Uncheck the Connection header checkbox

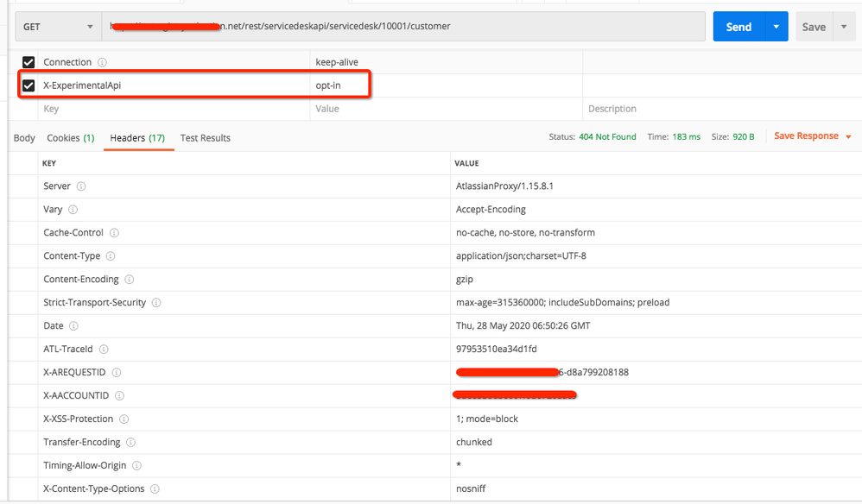[x=29, y=62]
